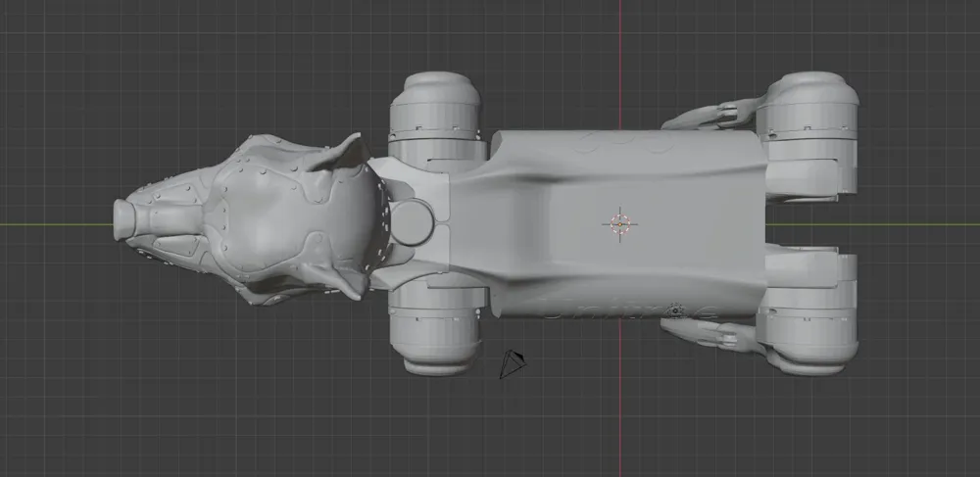980x477 pixels.
Task: Click the embossed relief on upper body edge
Action: coord(627,143)
